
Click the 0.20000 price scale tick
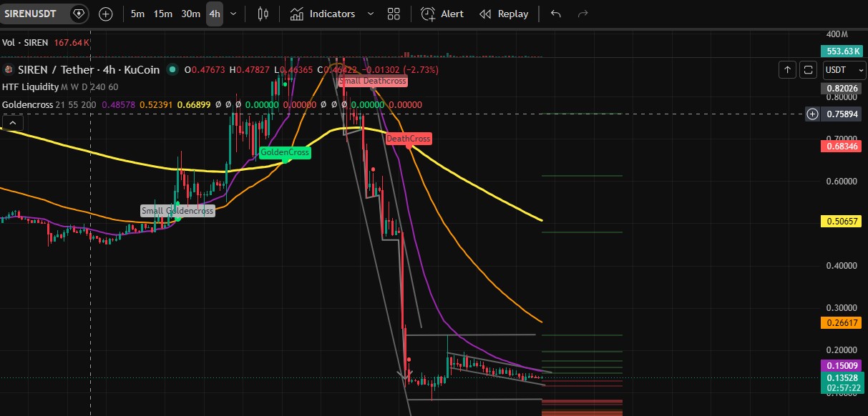842,350
